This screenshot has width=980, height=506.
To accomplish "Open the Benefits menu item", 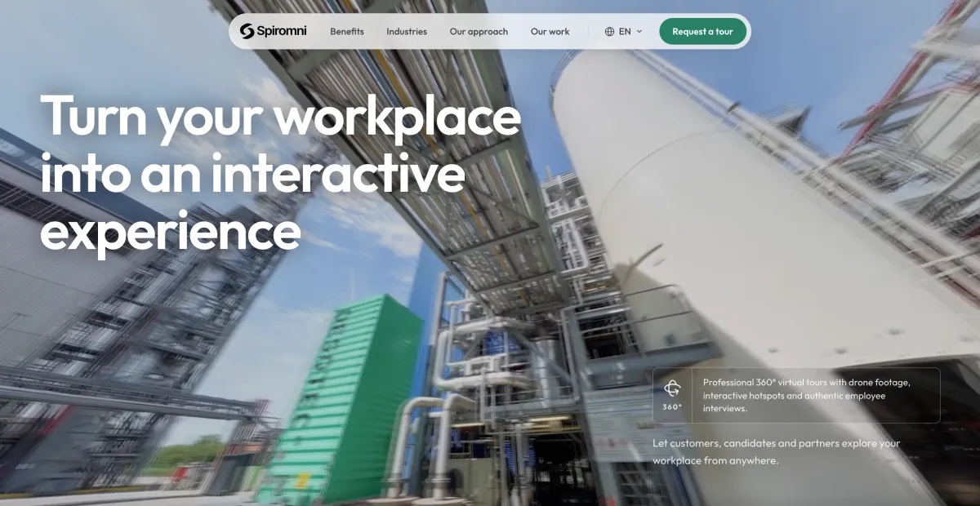I will (347, 32).
